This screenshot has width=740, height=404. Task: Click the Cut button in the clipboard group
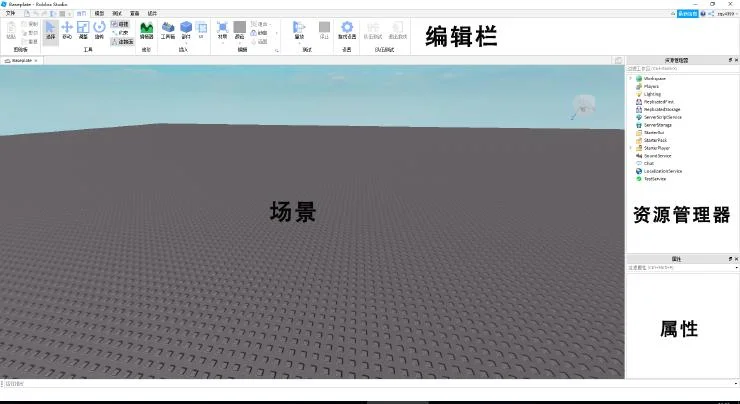pyautogui.click(x=30, y=33)
